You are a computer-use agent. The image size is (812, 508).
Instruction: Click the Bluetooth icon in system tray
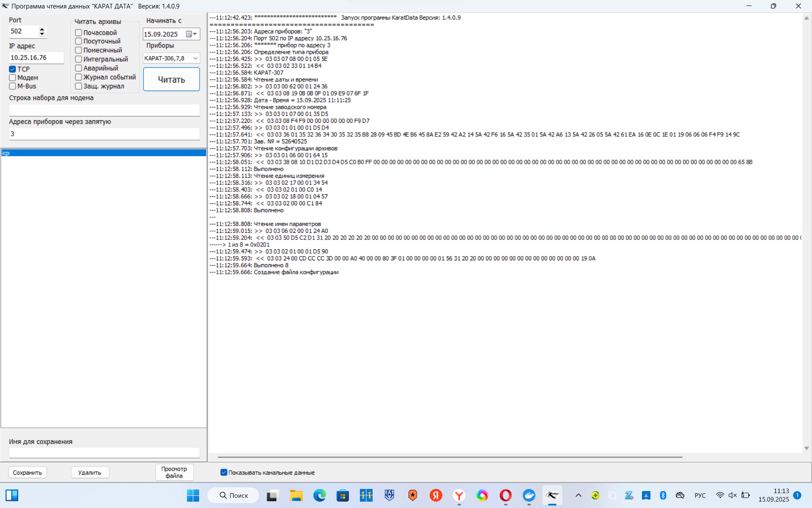coord(663,495)
